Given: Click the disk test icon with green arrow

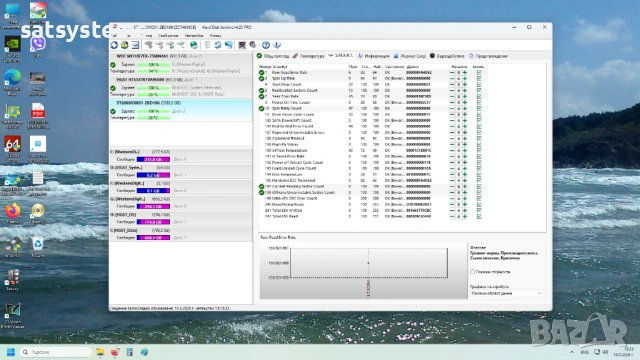Looking at the screenshot, I should click(170, 45).
